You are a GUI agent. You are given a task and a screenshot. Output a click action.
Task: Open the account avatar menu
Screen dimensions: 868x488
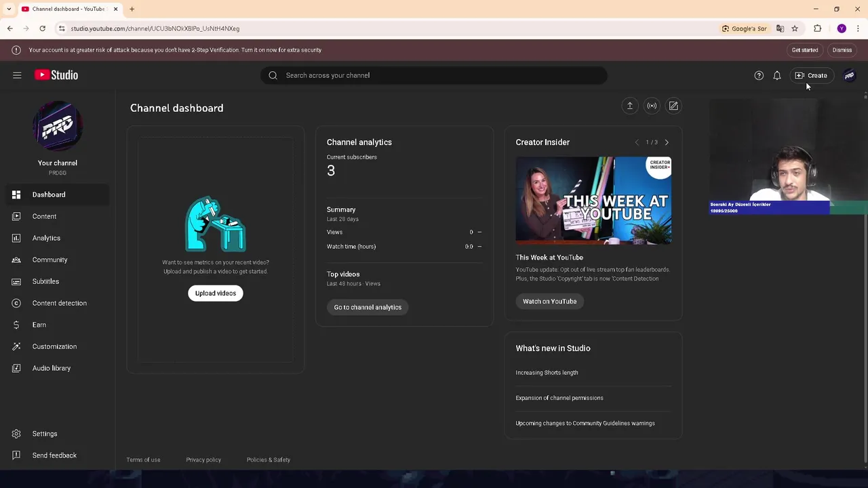[849, 75]
